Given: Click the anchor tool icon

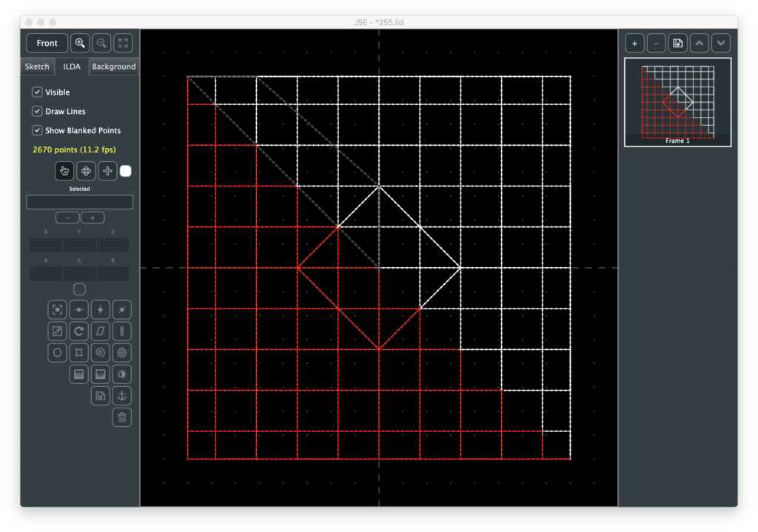Looking at the screenshot, I should pyautogui.click(x=122, y=395).
